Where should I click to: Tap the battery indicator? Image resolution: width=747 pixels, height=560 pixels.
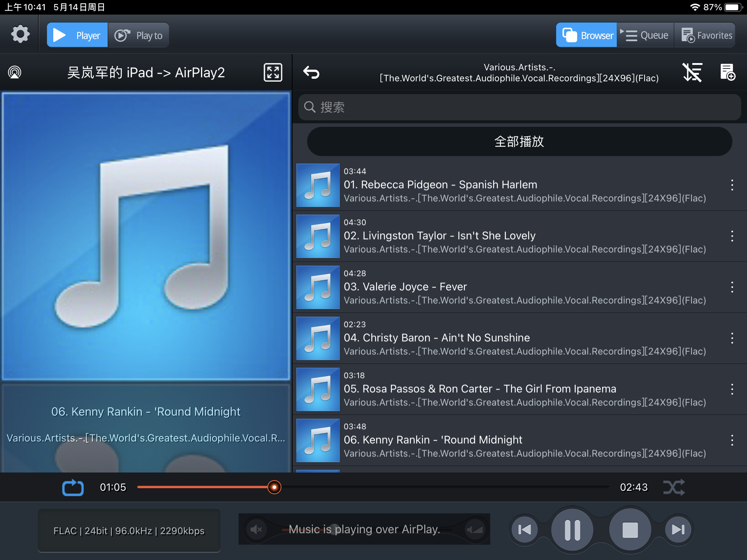click(733, 7)
